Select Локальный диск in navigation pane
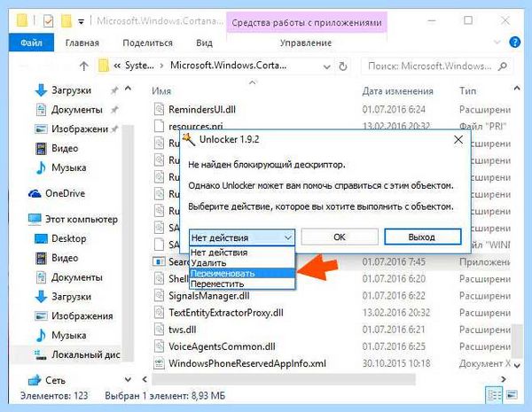The height and width of the screenshot is (412, 532). (86, 354)
